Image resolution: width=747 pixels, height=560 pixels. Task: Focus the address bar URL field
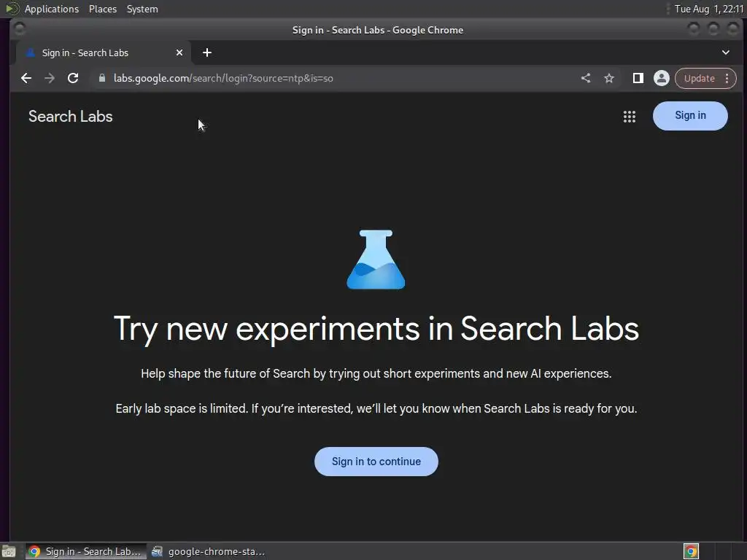pyautogui.click(x=333, y=78)
